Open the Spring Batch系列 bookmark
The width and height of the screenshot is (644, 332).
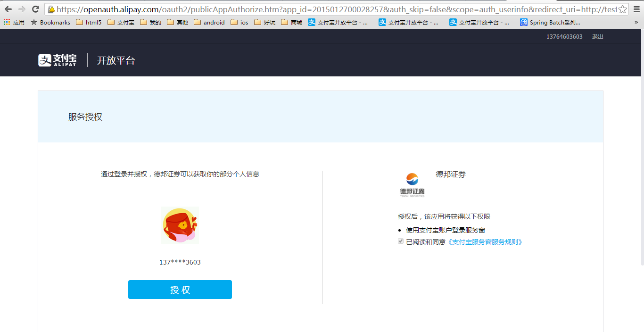[x=550, y=22]
